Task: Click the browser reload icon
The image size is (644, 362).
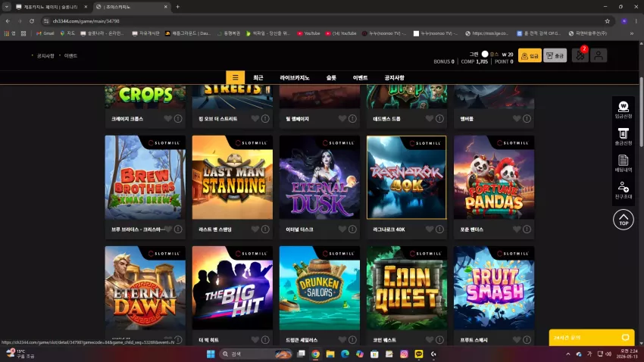Action: tap(32, 21)
